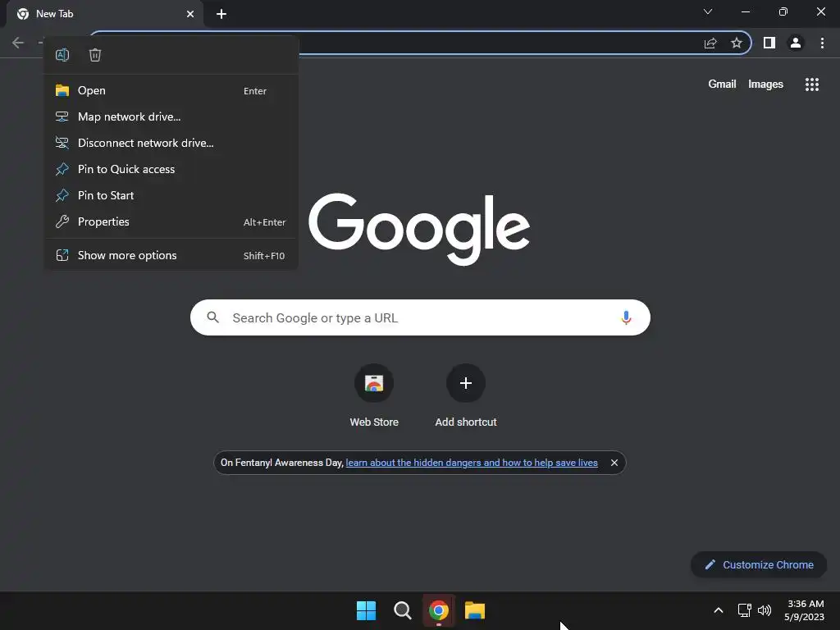
Task: Click the magnifier icon in search box
Action: pyautogui.click(x=213, y=317)
